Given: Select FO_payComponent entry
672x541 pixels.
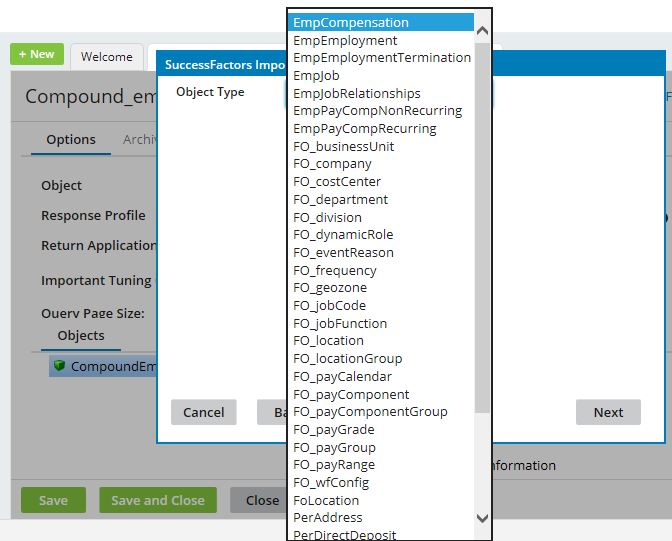Looking at the screenshot, I should [x=381, y=394].
